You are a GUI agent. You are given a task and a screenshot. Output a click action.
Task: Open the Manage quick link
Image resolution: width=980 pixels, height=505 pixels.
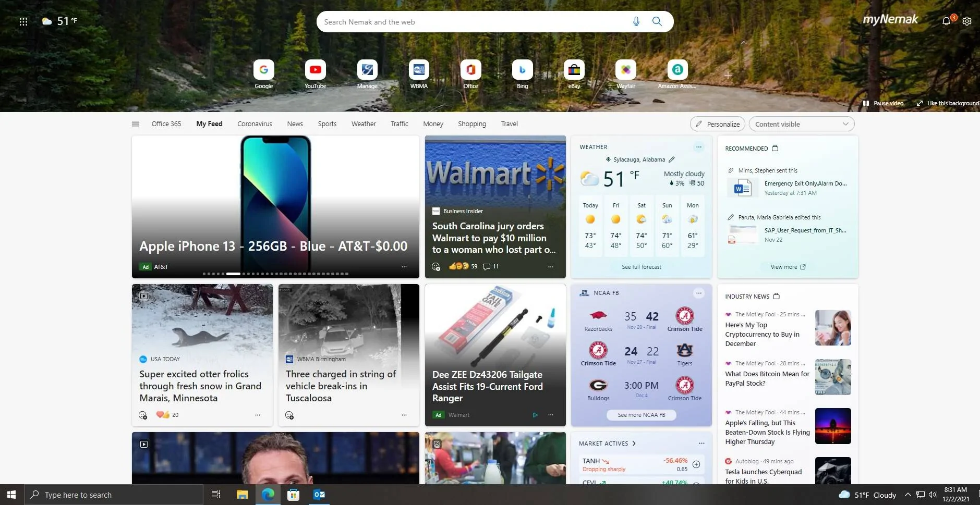(367, 74)
